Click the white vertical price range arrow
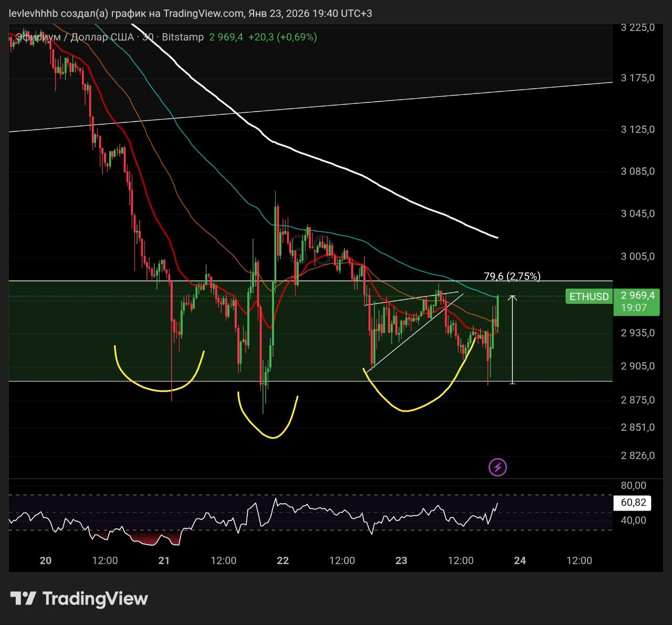 [512, 340]
